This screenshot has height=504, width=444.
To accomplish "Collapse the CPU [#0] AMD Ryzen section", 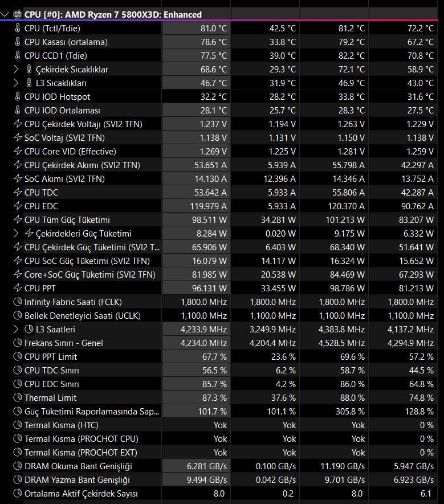I will tap(6, 14).
